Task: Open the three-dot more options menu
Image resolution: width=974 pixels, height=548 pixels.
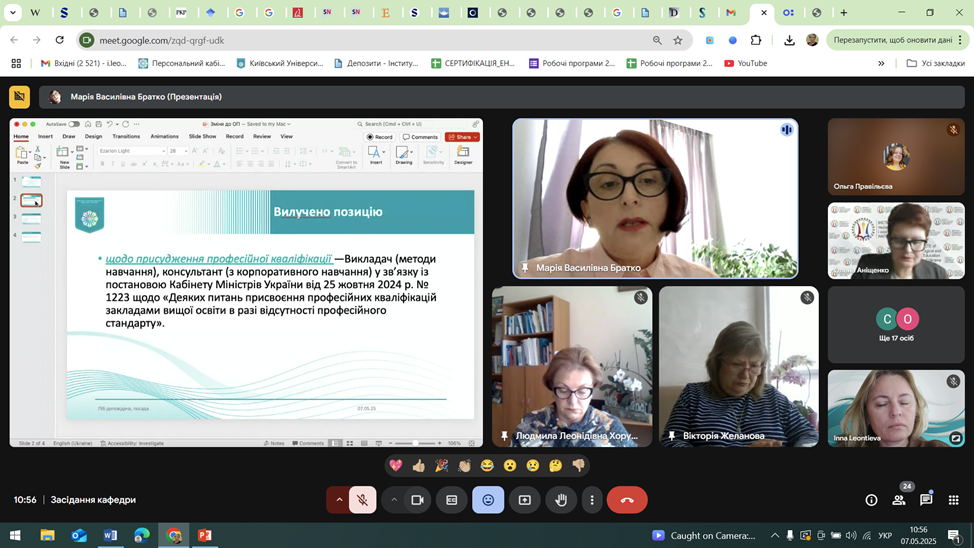Action: coord(592,500)
